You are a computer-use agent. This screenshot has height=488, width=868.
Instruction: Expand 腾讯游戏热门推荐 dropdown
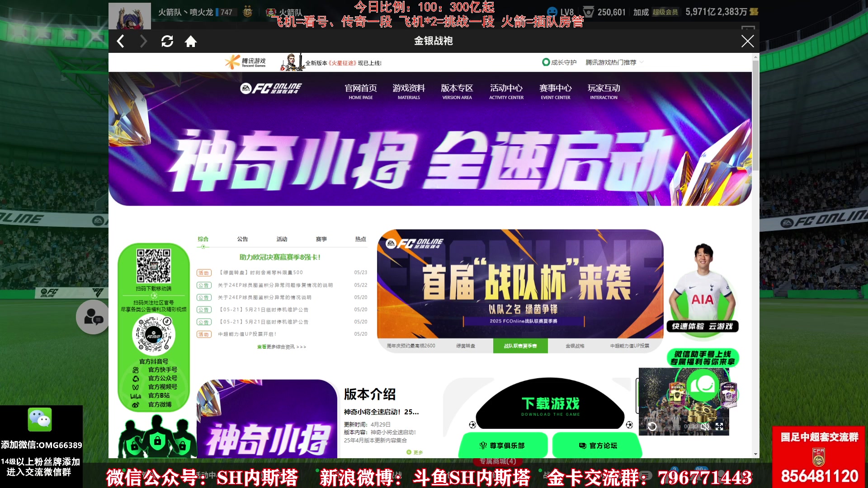[614, 62]
